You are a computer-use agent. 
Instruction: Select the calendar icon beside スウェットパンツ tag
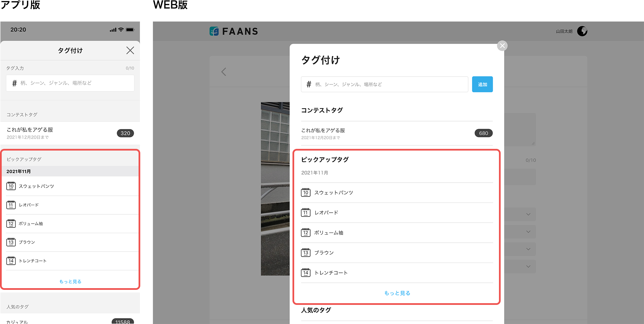(x=306, y=192)
